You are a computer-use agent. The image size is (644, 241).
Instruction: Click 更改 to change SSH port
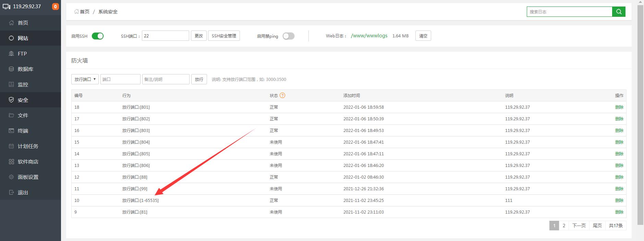tap(199, 36)
